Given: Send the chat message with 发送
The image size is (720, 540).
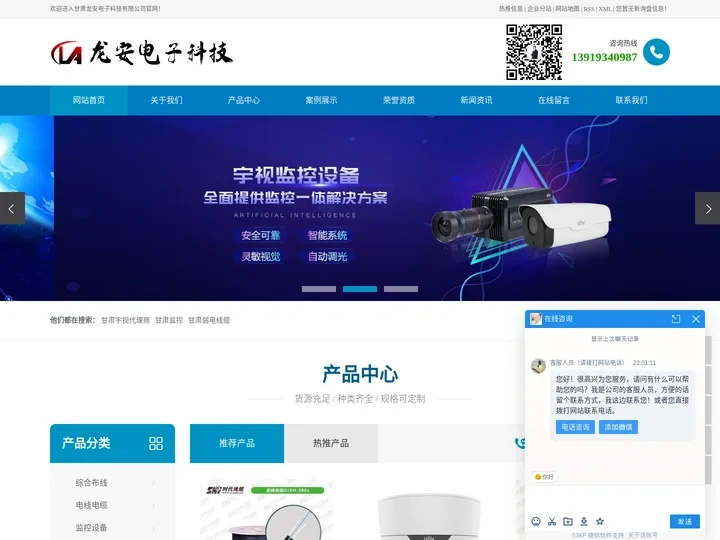Looking at the screenshot, I should pyautogui.click(x=685, y=522).
